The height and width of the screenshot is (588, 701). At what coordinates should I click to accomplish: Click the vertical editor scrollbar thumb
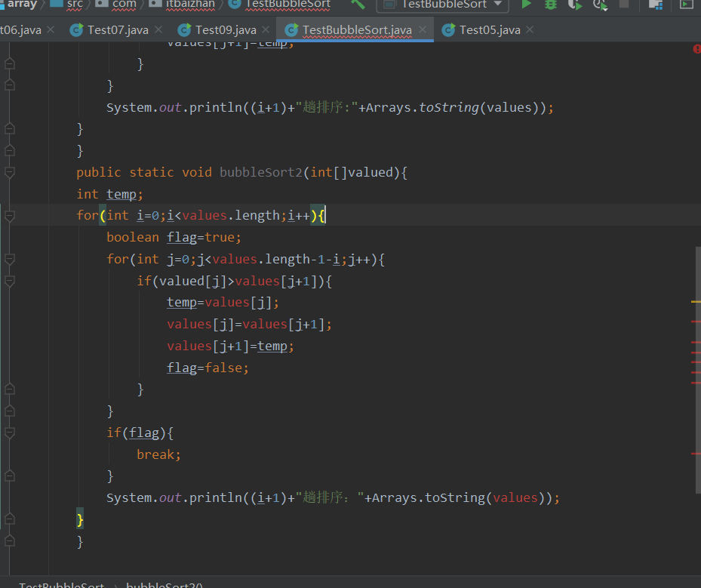tap(698, 369)
